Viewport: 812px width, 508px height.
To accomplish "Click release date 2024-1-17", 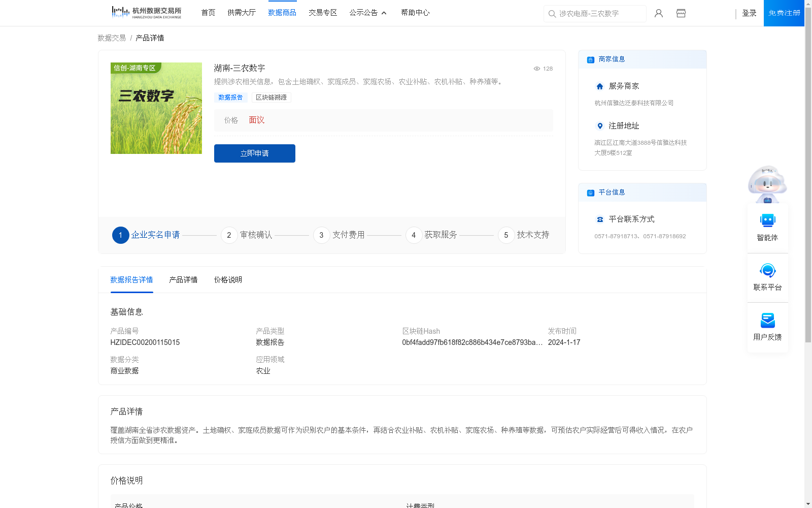I will coord(564,342).
